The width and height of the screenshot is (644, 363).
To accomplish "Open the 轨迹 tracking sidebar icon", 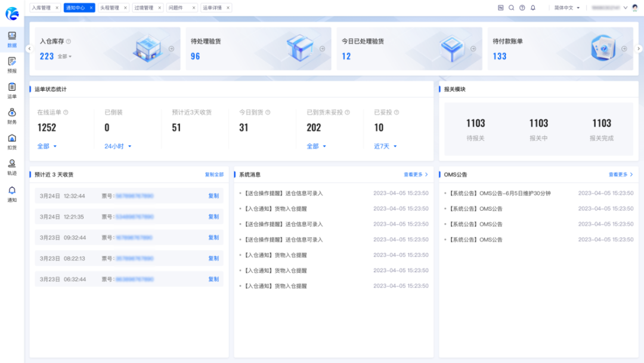I will 12,167.
